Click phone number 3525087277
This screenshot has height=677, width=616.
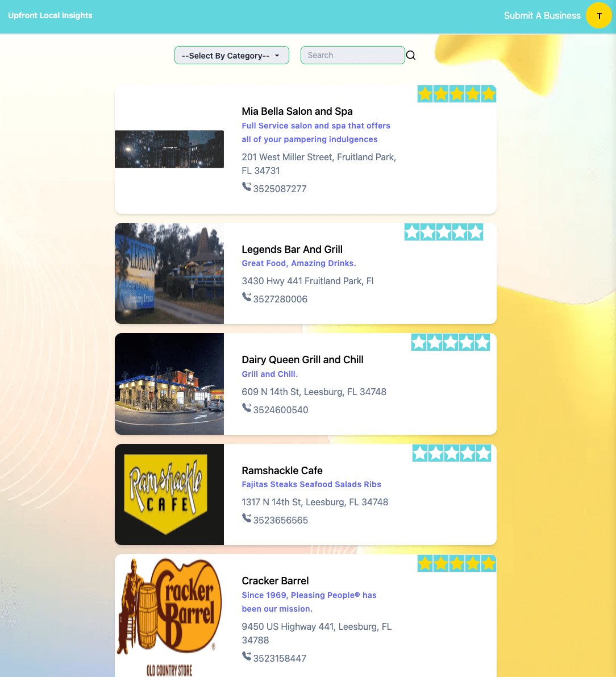point(280,189)
